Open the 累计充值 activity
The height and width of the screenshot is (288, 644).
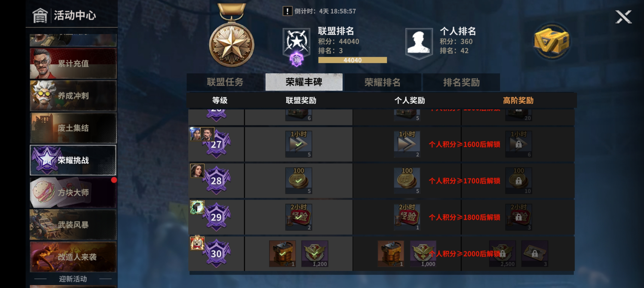(x=73, y=63)
